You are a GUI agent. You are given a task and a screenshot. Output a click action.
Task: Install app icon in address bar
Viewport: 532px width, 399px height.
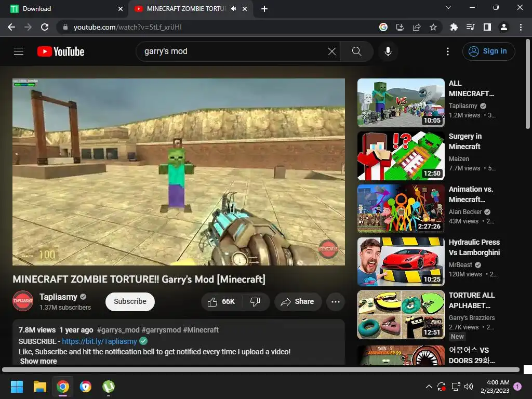pos(400,27)
